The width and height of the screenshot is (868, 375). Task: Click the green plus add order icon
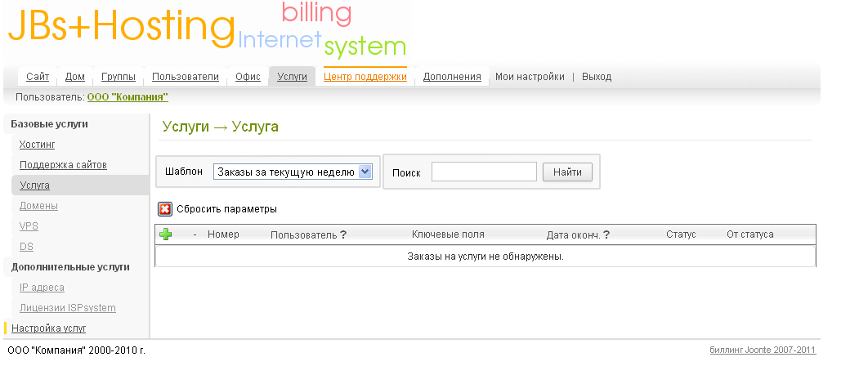click(166, 234)
